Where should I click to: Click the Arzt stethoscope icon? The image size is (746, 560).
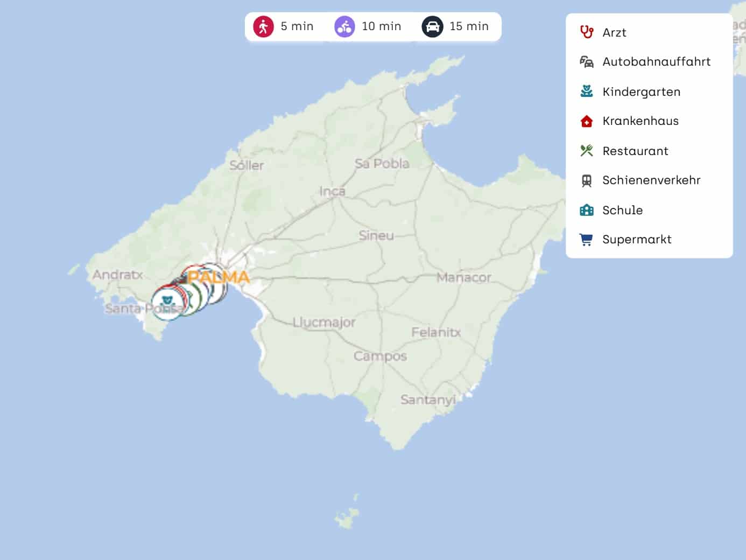[587, 32]
